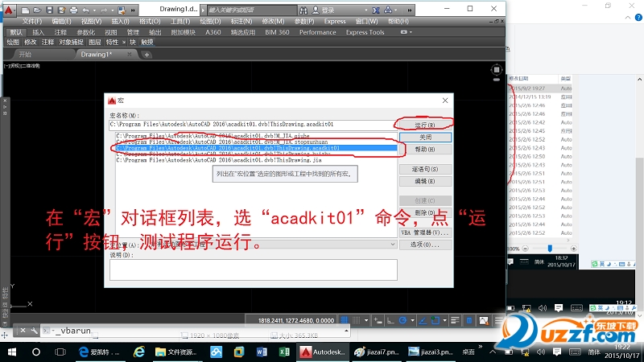Screen dimensions: 644x362
Task: Click the Redo arrow icon
Action: click(x=104, y=10)
